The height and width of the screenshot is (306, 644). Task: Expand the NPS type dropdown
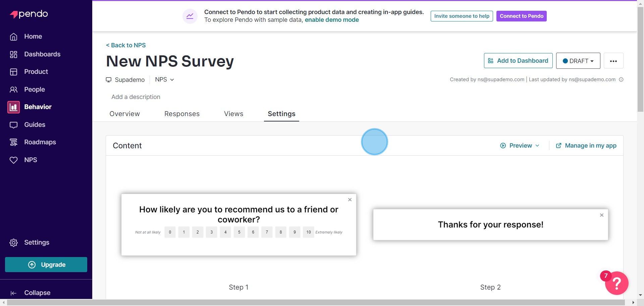tap(164, 80)
